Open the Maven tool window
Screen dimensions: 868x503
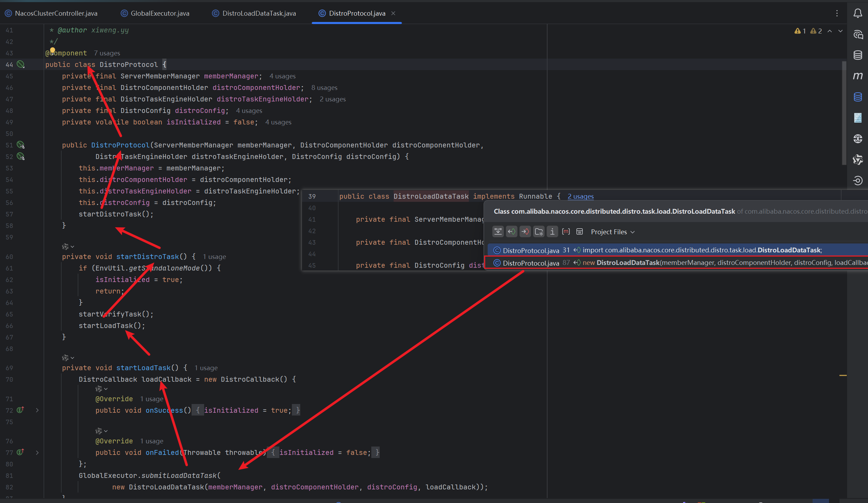(x=858, y=76)
